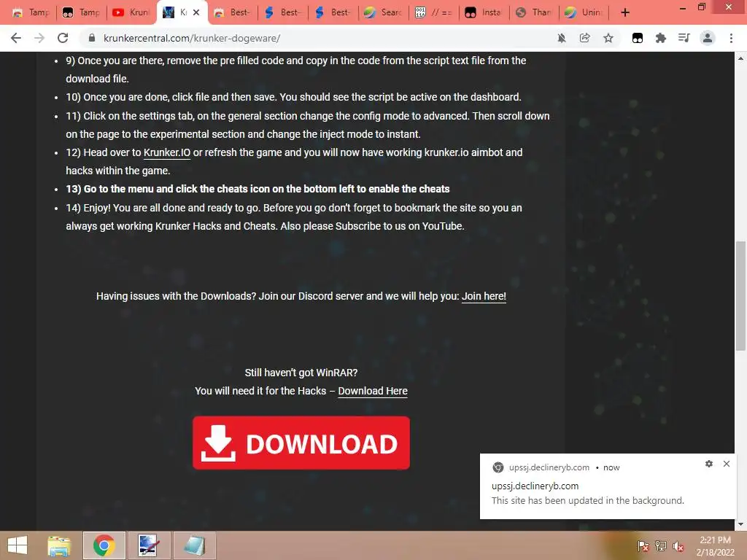Open media control icon in toolbar
The image size is (747, 560).
tap(684, 38)
